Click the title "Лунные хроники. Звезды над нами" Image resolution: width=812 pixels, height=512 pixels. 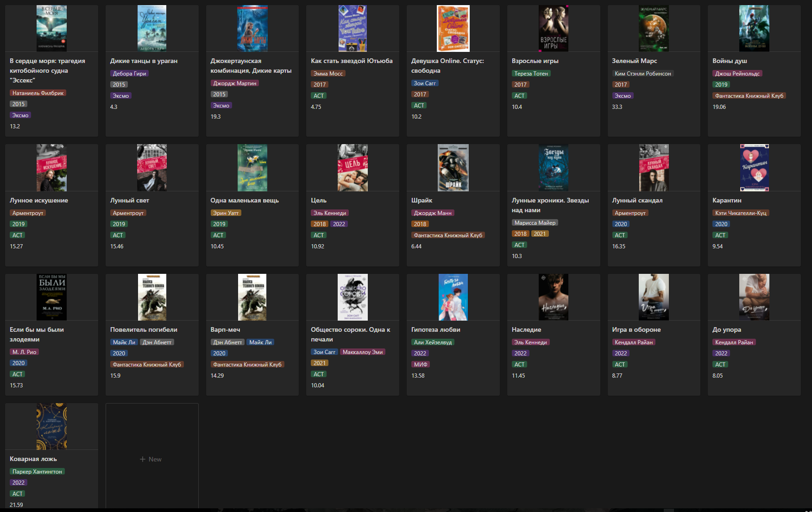(550, 205)
